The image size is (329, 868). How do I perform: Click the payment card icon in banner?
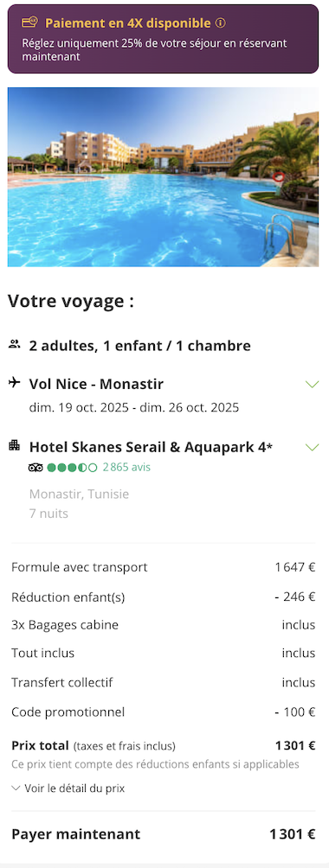(x=29, y=22)
